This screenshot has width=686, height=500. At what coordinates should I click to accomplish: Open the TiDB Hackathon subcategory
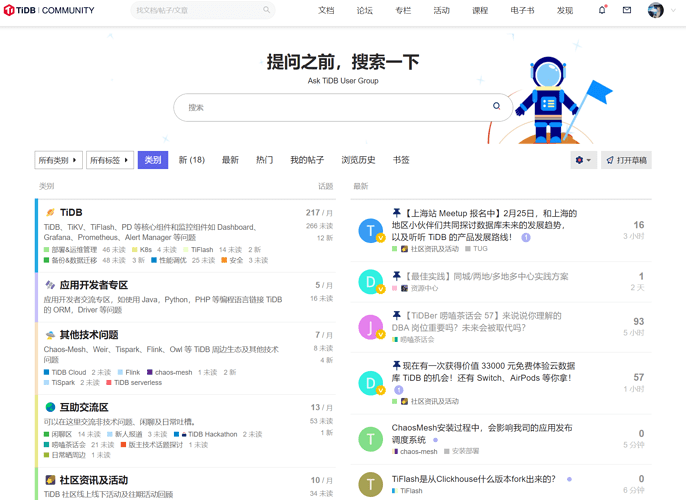pos(213,434)
